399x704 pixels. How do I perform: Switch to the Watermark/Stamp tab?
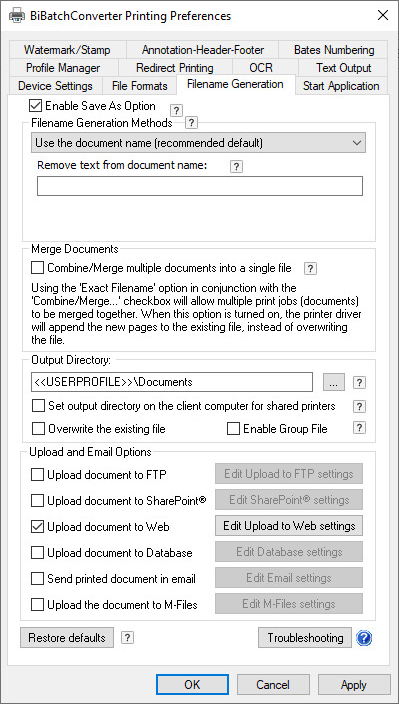coord(67,50)
